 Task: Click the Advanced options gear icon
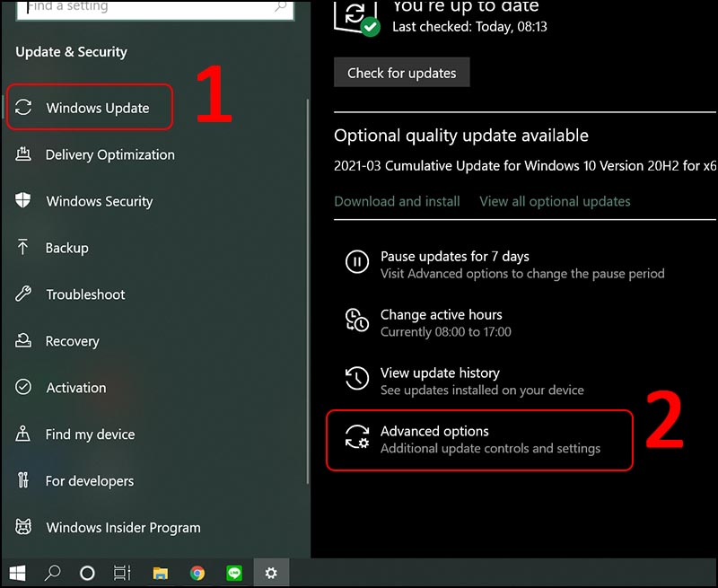[x=357, y=439]
